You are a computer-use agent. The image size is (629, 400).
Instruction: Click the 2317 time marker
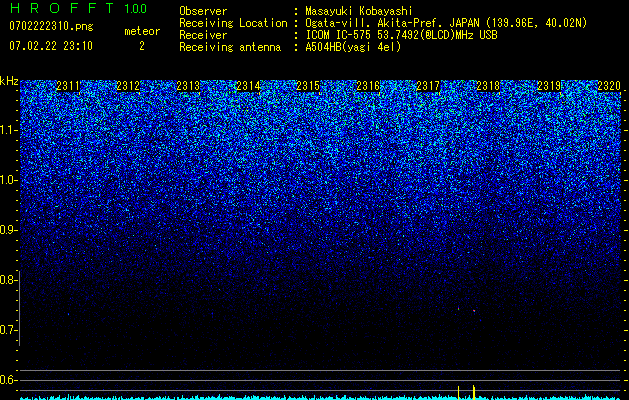pyautogui.click(x=428, y=86)
